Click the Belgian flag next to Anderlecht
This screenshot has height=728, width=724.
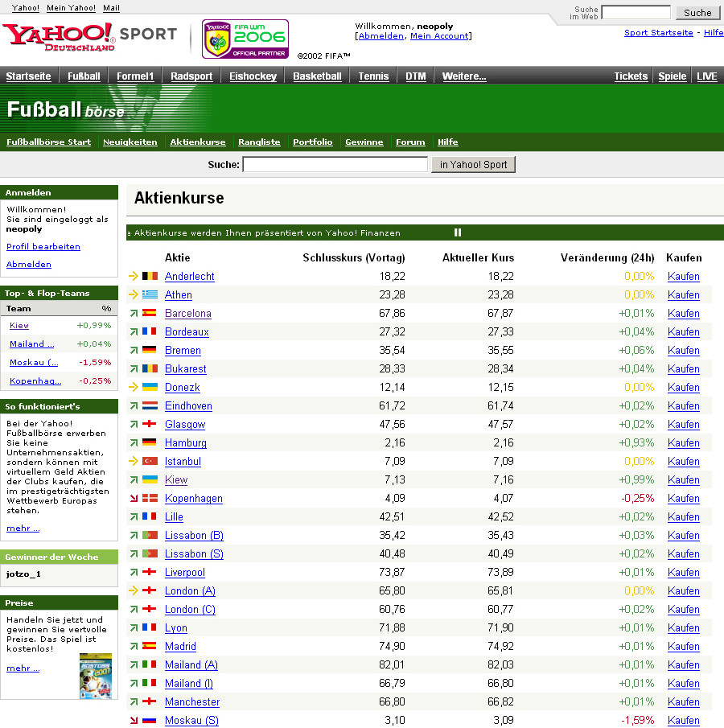[150, 276]
